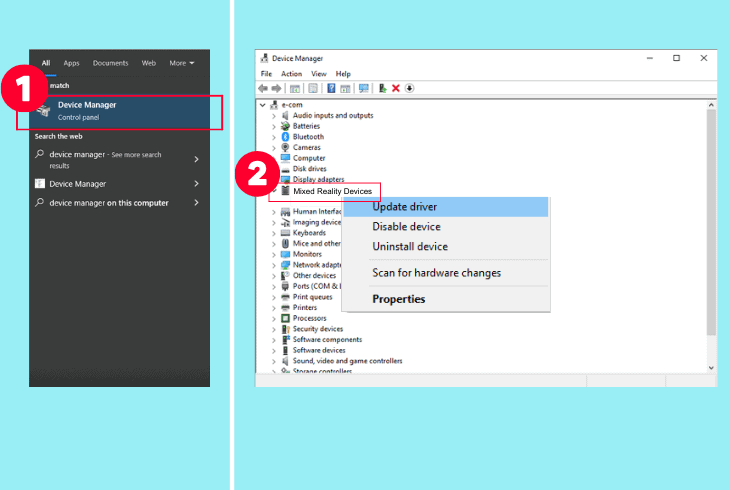Screen dimensions: 730x490
Task: Click the Forward arrow toolbar icon
Action: (277, 88)
